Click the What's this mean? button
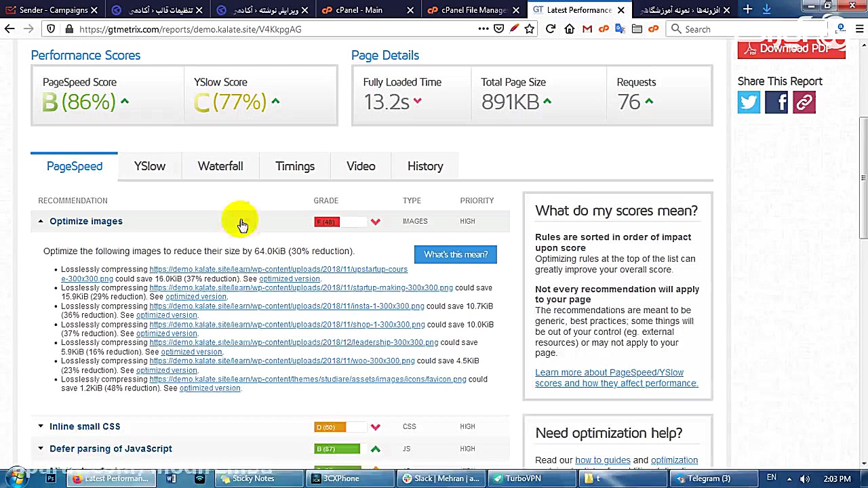This screenshot has width=868, height=488. pos(456,254)
